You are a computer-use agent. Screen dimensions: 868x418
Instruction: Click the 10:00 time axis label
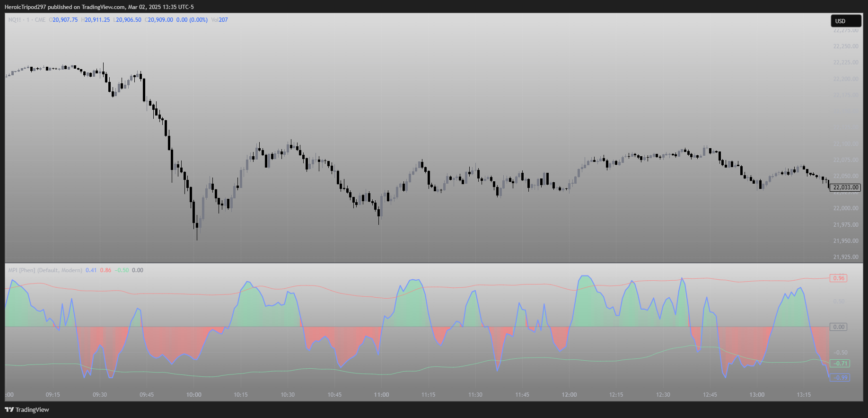point(194,395)
